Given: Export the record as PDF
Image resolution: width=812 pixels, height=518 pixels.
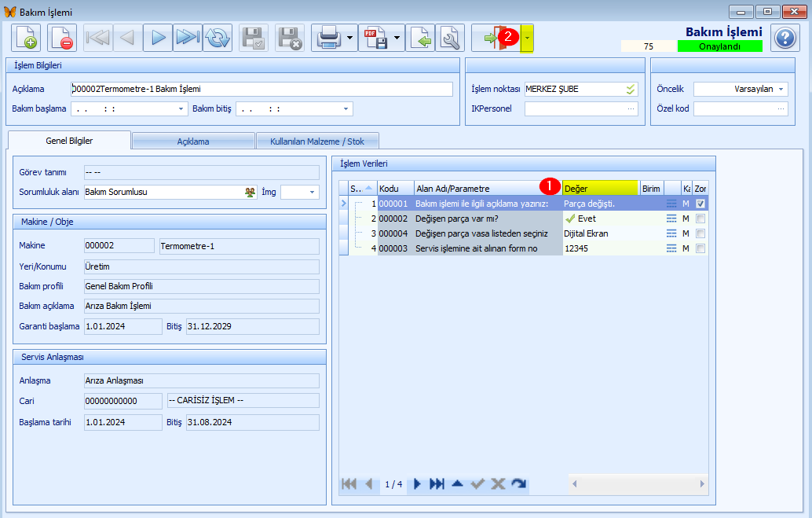Looking at the screenshot, I should (375, 38).
